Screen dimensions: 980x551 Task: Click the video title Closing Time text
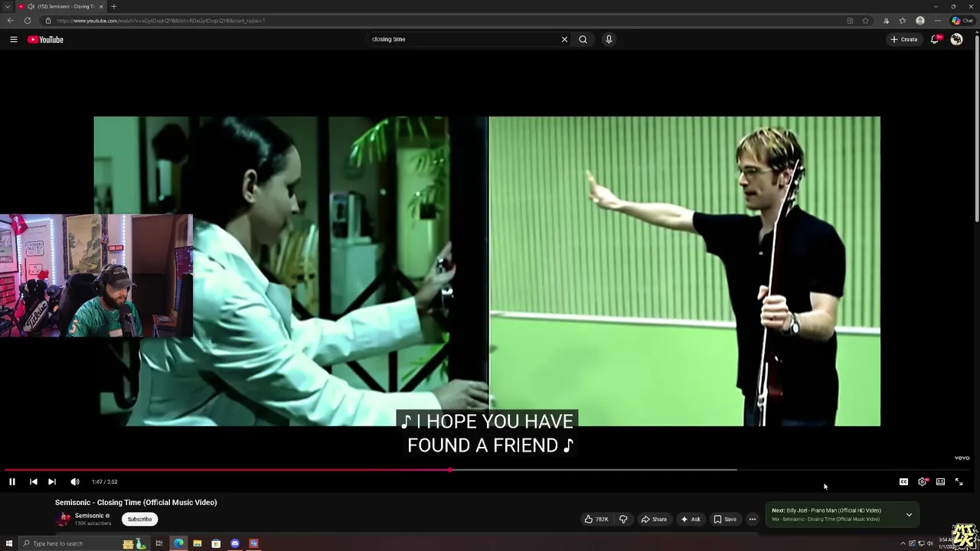pos(136,502)
